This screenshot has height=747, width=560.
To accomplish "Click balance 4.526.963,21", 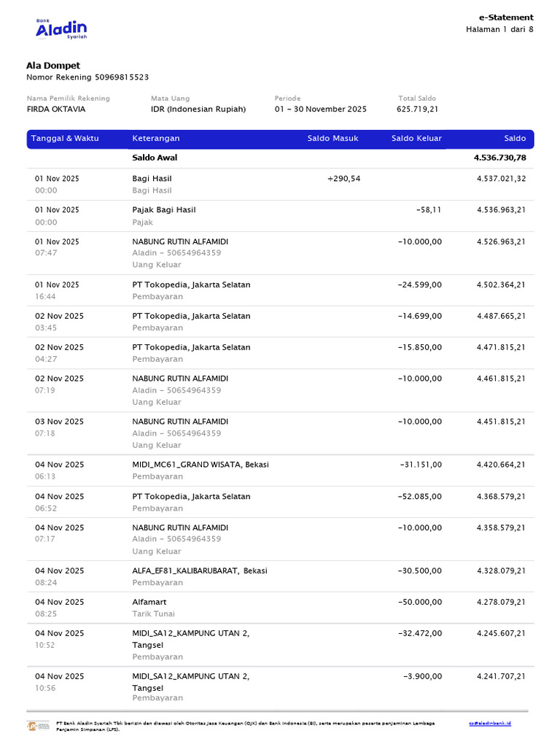I will pyautogui.click(x=502, y=242).
